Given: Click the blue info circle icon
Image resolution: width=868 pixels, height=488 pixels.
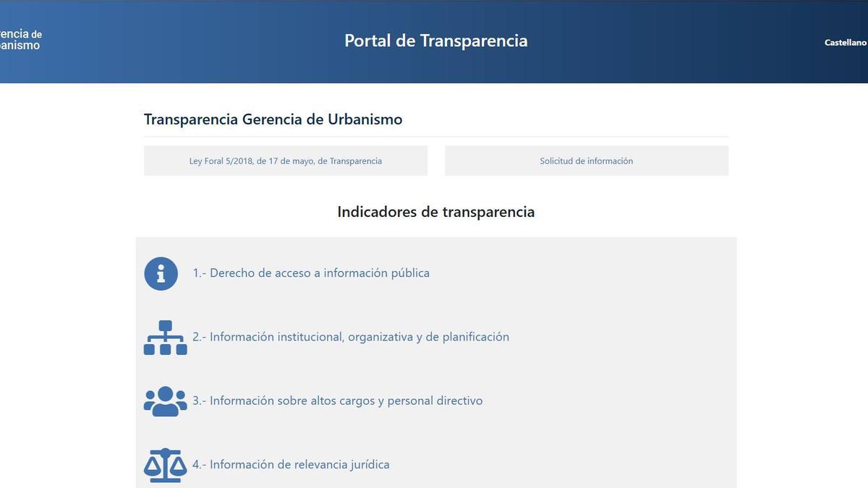Looking at the screenshot, I should (x=161, y=273).
